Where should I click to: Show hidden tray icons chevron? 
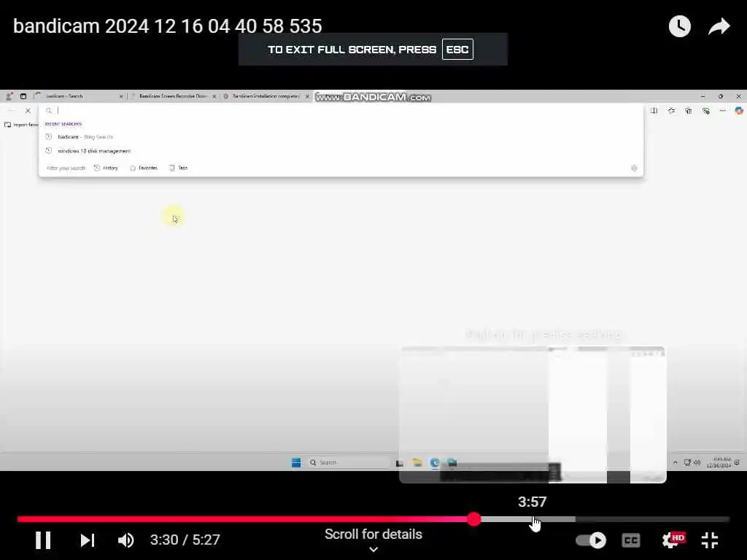pos(675,462)
